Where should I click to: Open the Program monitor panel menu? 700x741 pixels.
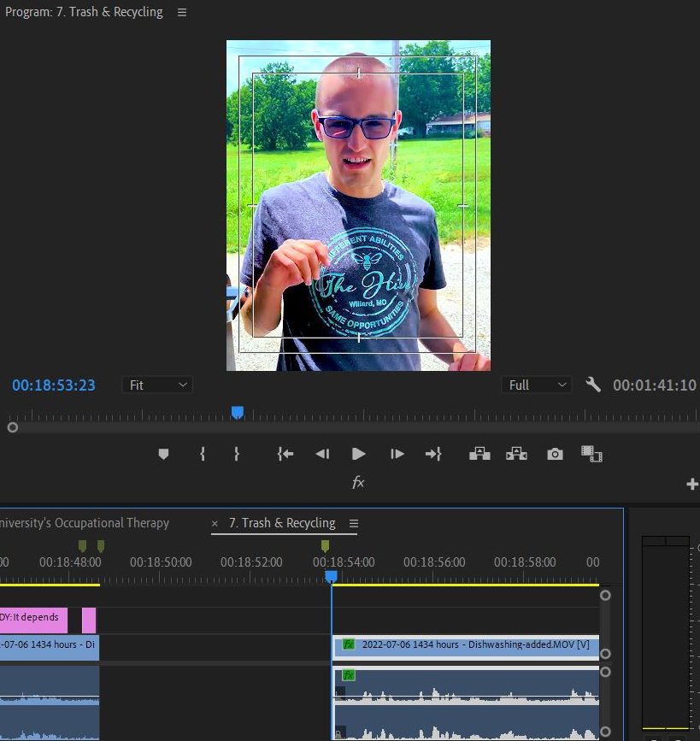point(182,12)
